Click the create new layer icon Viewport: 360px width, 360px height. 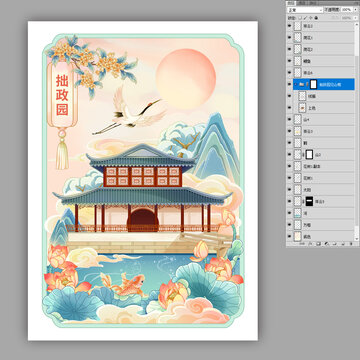click(x=343, y=244)
